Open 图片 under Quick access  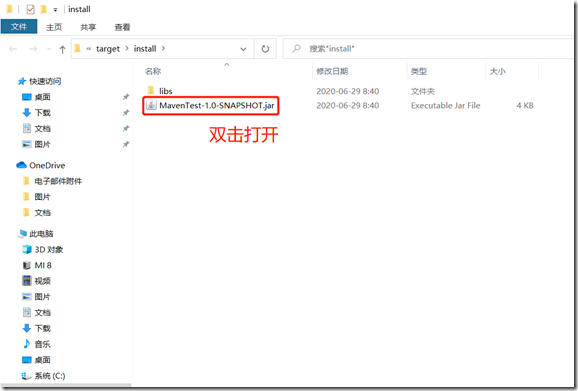click(42, 144)
